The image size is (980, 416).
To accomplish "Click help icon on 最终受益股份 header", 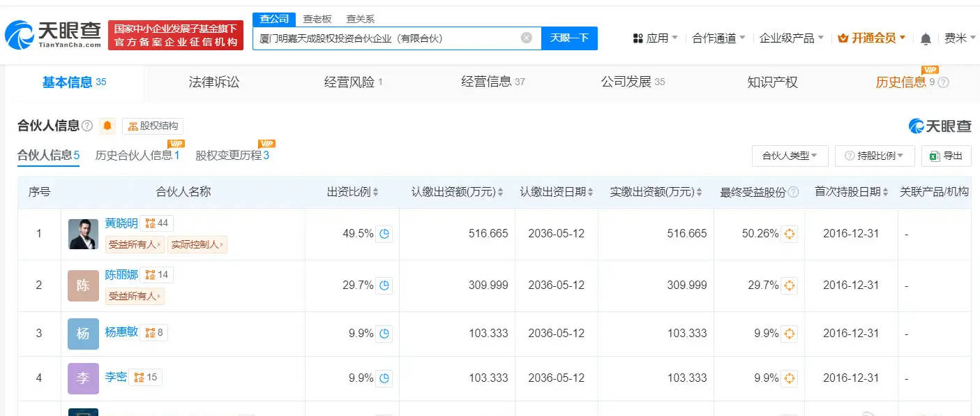I will (793, 193).
